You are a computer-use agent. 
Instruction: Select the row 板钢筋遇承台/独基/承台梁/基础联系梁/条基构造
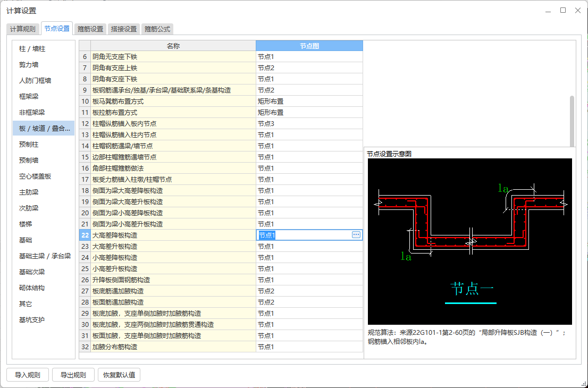tap(221, 90)
